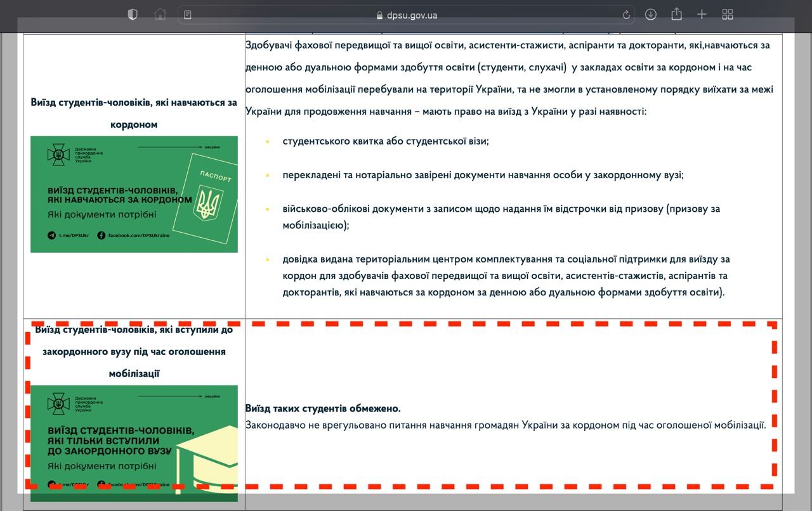Image resolution: width=812 pixels, height=511 pixels.
Task: Click bullet 'студентського квитка або студентської візи'
Action: tap(386, 141)
